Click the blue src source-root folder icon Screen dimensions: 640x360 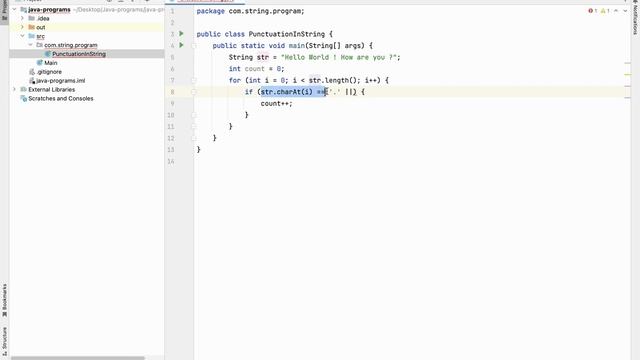click(x=32, y=36)
